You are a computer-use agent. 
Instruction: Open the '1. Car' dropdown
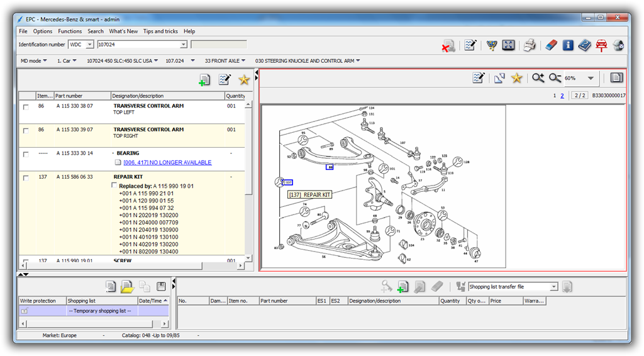(x=67, y=61)
